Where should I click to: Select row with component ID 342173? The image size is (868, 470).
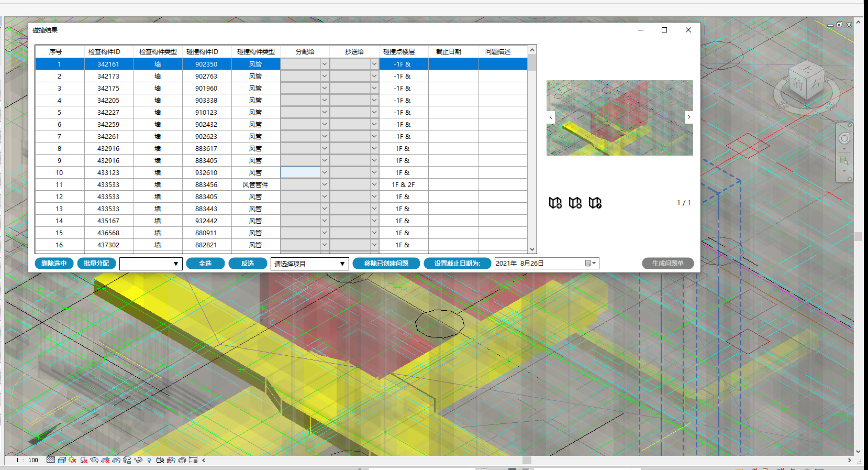pos(281,76)
